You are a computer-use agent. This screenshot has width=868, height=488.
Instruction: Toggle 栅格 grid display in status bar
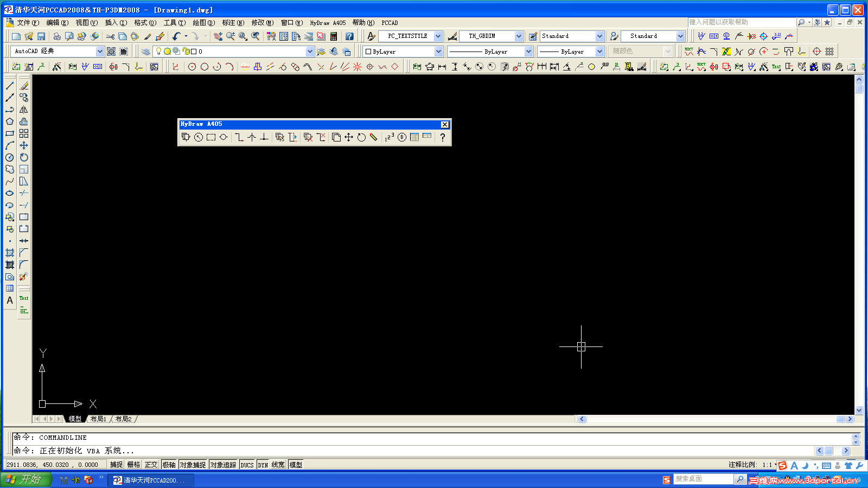tap(134, 465)
